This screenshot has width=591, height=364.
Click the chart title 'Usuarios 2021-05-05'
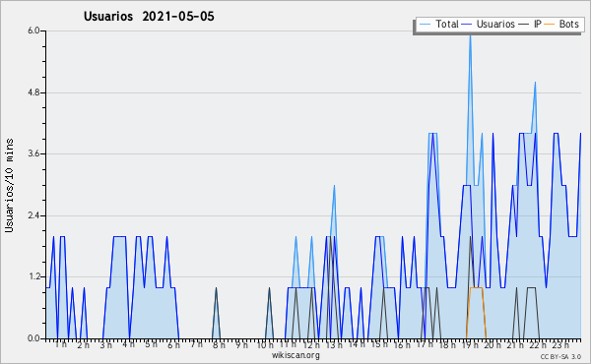click(x=149, y=17)
